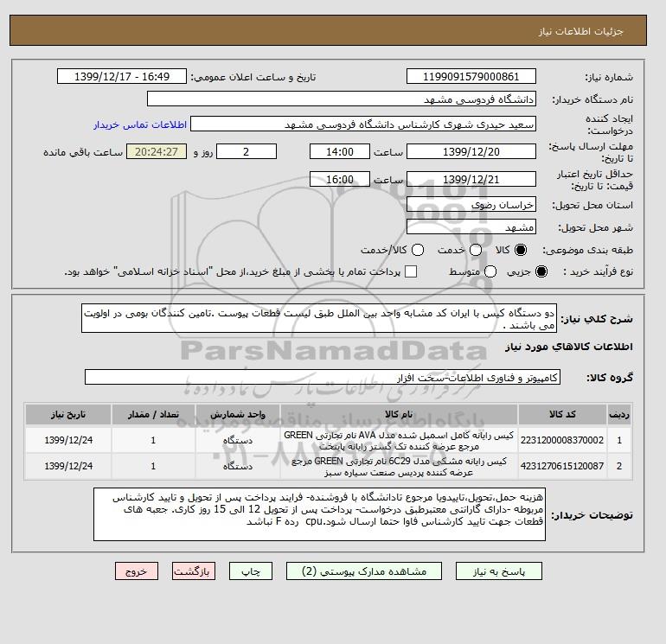Image resolution: width=666 pixels, height=644 pixels.
Task: Click the deadline time field 14:00
Action: pos(340,151)
